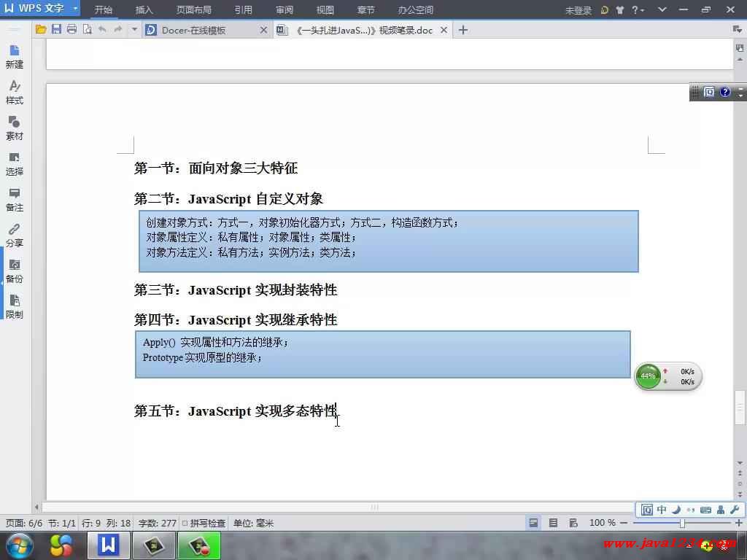This screenshot has height=560, width=747.
Task: Click the 分享 share sidebar icon
Action: point(15,236)
